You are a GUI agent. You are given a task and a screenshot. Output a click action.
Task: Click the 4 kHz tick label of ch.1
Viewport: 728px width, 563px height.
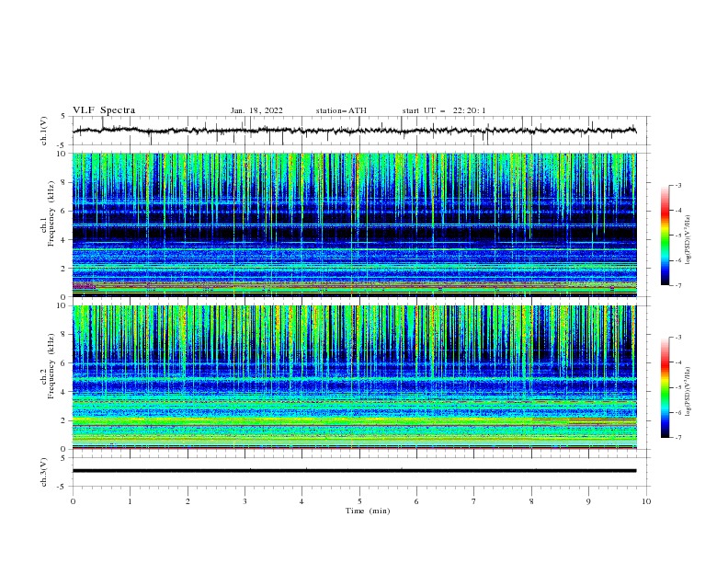coord(64,240)
